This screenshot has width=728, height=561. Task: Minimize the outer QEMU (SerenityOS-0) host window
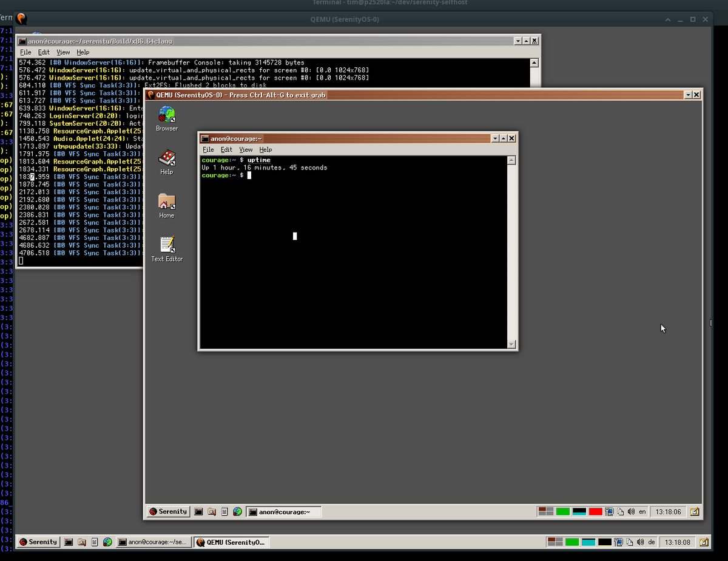pyautogui.click(x=680, y=19)
